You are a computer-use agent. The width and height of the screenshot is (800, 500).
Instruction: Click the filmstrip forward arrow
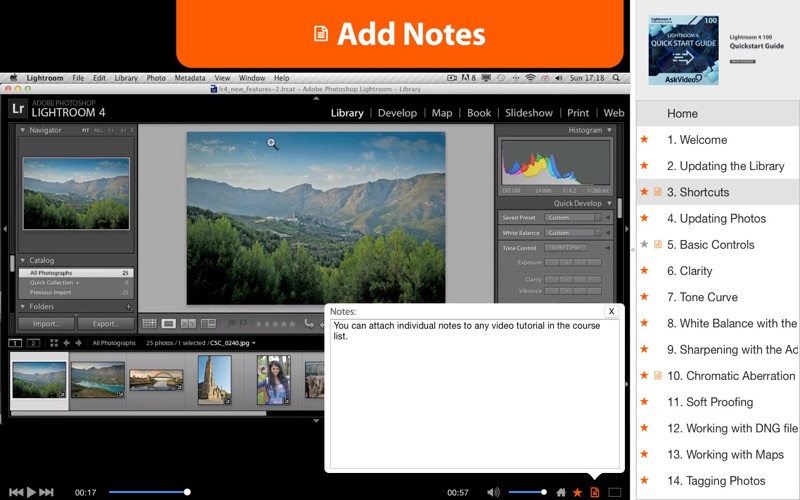[79, 343]
